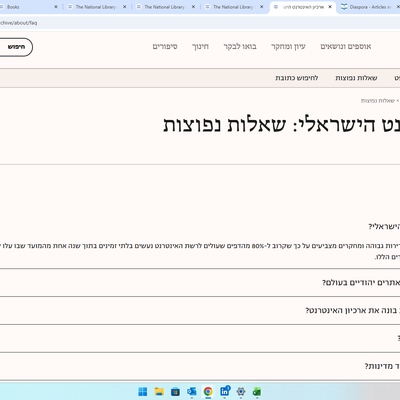Open Microsoft Store from the taskbar

175,392
